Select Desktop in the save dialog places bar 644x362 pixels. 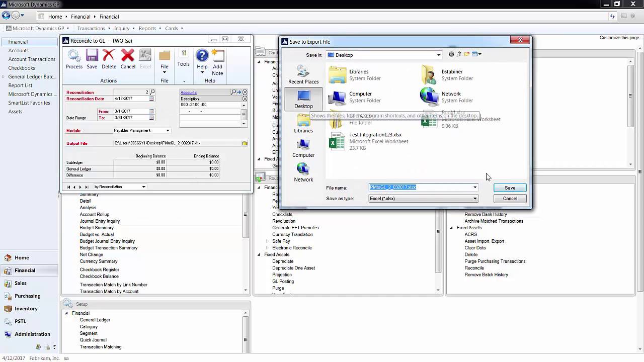(303, 99)
